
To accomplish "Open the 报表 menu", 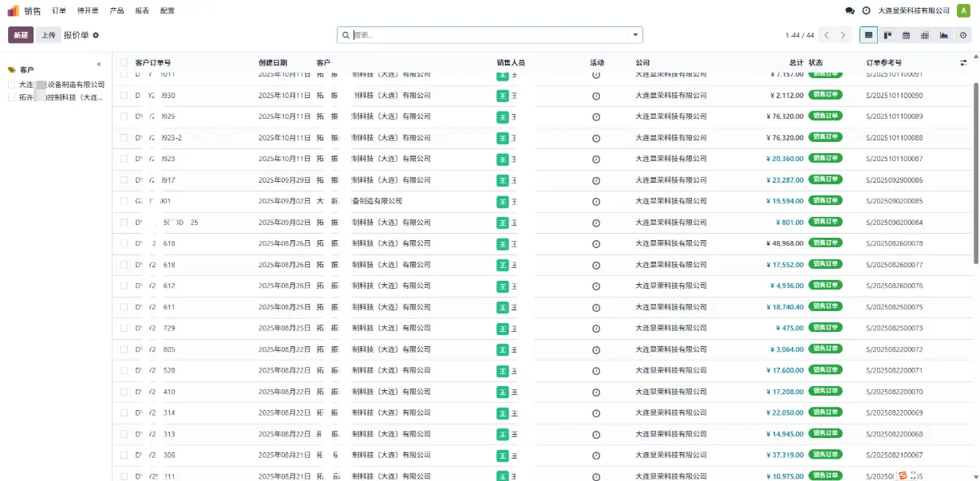I will click(x=142, y=11).
